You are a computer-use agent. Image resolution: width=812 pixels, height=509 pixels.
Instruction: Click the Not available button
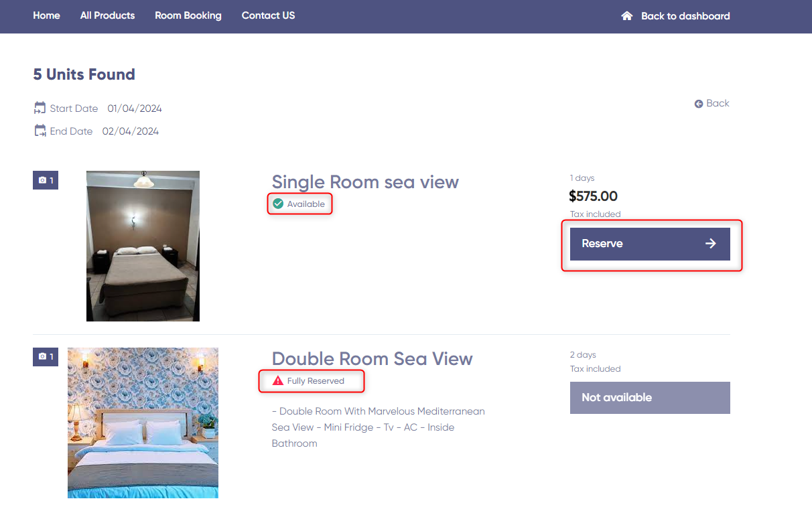click(x=649, y=398)
